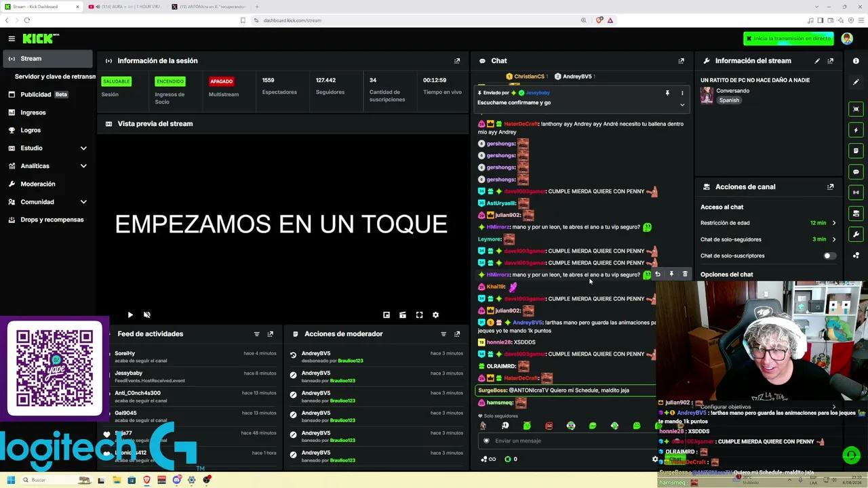
Task: Expand the pinned message chevron
Action: click(682, 105)
